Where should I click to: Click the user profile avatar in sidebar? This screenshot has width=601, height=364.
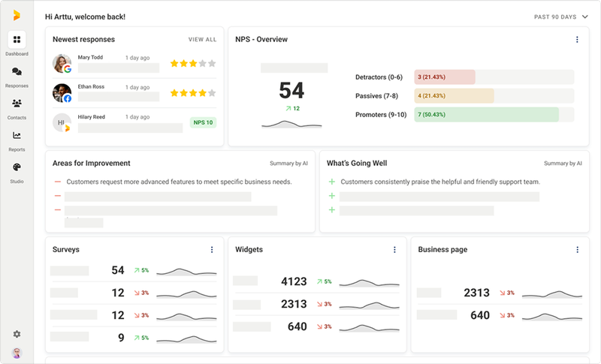(17, 353)
